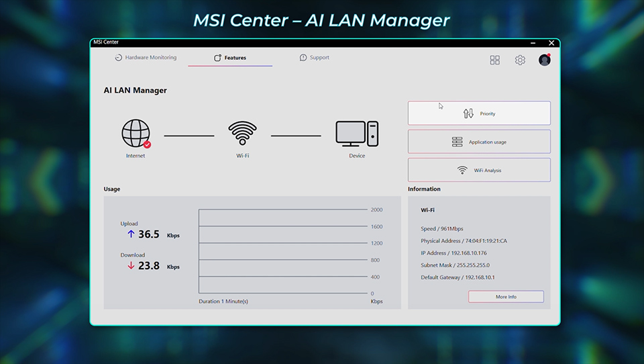This screenshot has height=364, width=644.
Task: Select the Features tab
Action: [x=230, y=58]
